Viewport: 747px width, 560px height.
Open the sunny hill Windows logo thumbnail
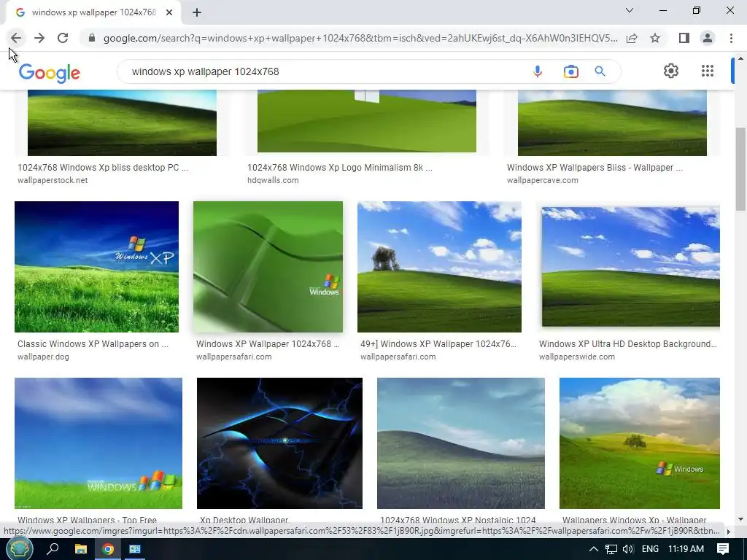(x=639, y=443)
